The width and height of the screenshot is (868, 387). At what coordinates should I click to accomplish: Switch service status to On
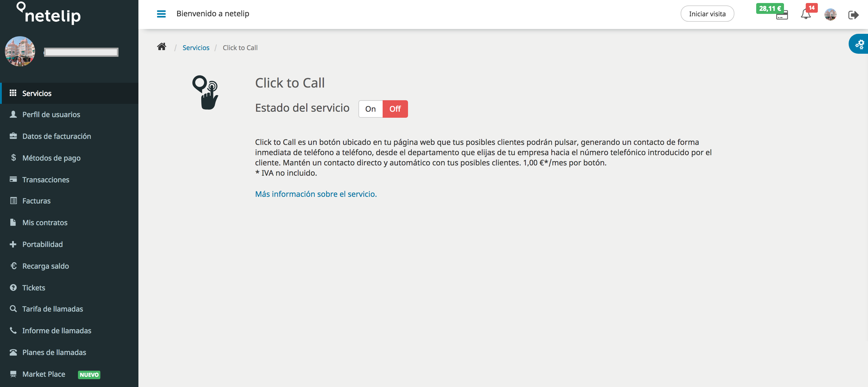pyautogui.click(x=370, y=109)
